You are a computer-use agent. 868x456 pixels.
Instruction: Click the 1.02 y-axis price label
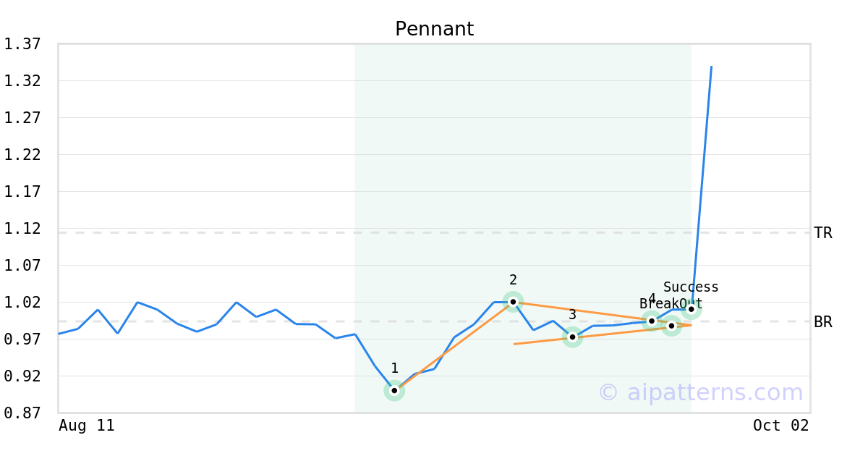[x=22, y=302]
